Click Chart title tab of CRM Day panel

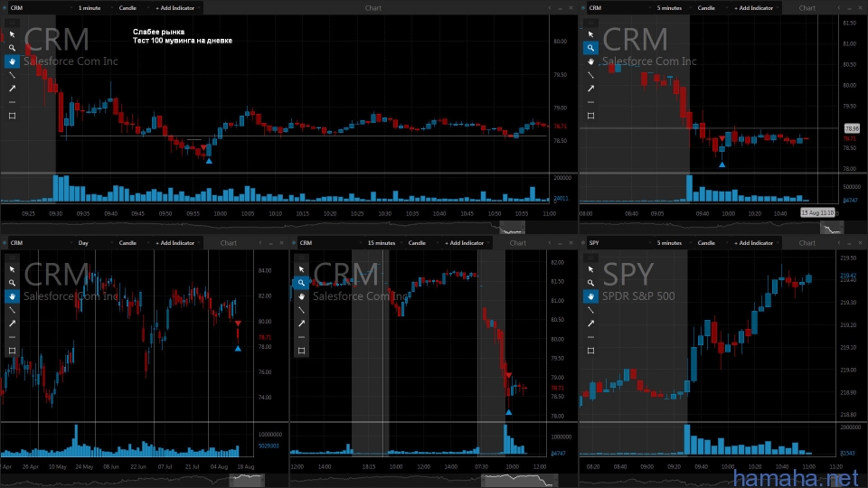pos(229,243)
